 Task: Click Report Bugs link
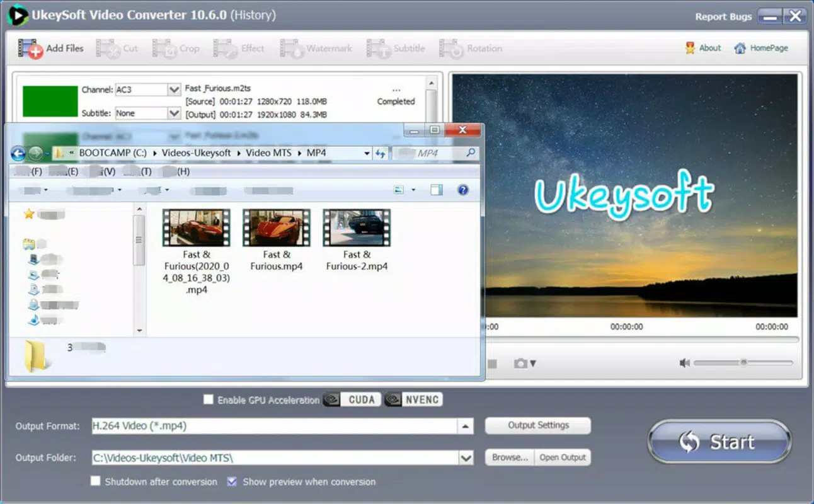tap(723, 17)
